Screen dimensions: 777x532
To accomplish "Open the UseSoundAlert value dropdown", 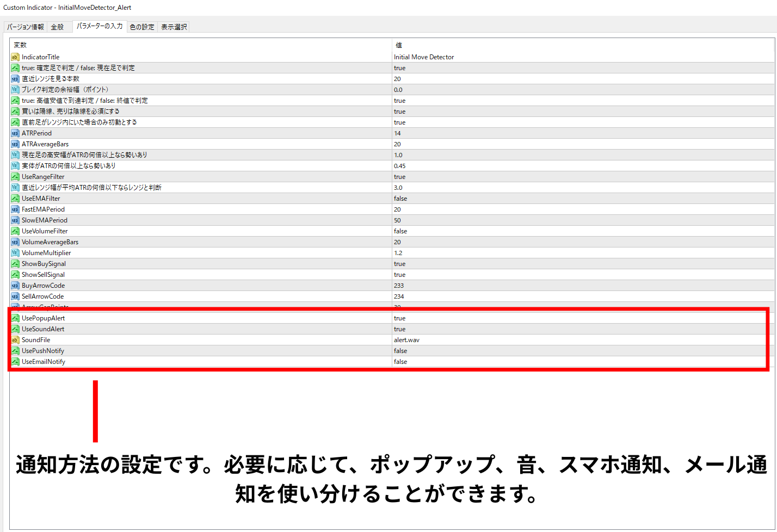I will pos(400,329).
